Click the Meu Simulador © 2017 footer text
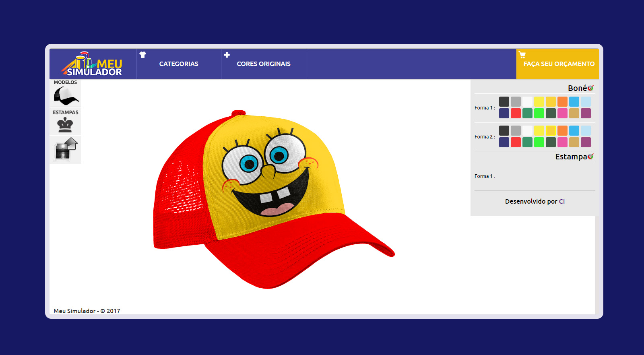 point(87,311)
